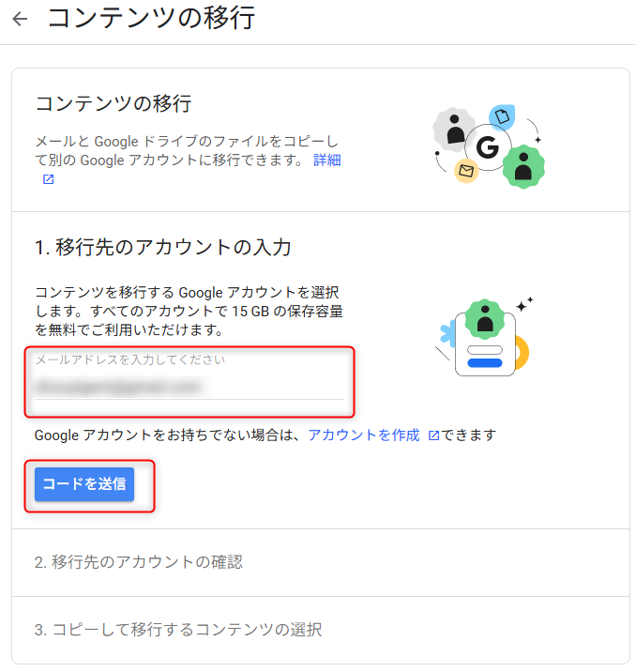Click the blue document file icon
The image size is (636, 672).
tap(502, 116)
